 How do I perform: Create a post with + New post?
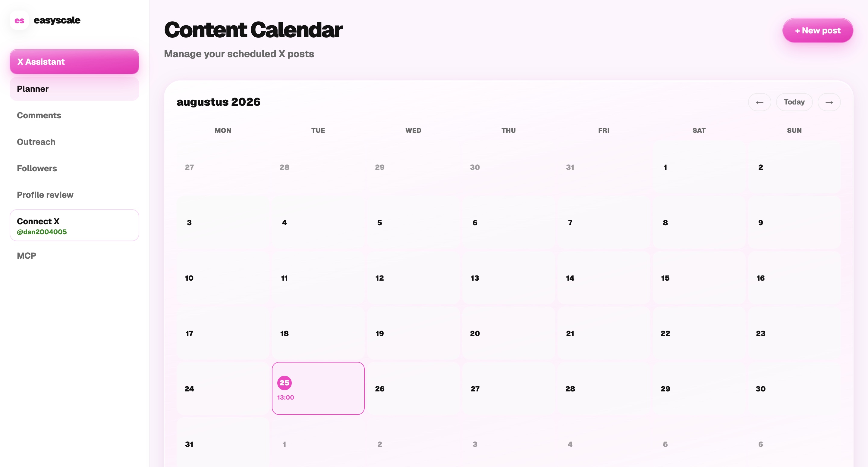(817, 30)
